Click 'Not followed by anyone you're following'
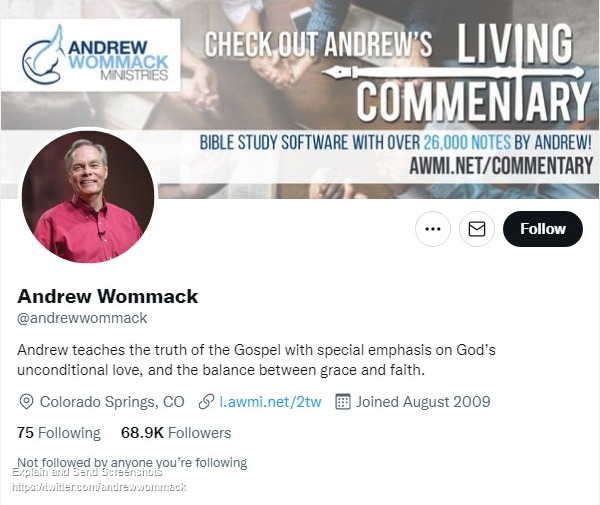Viewport: 600px width, 505px height. pos(132,463)
